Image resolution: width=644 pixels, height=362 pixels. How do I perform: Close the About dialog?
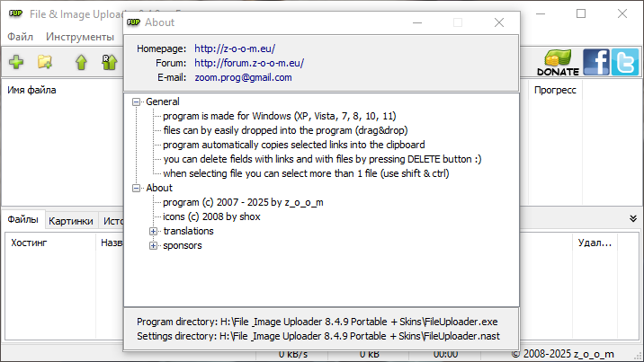click(x=499, y=22)
